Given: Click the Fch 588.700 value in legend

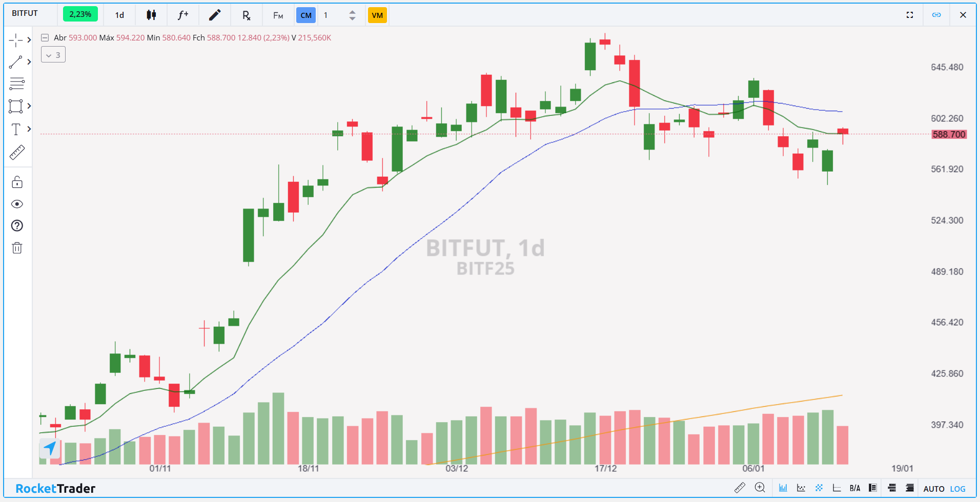Looking at the screenshot, I should pos(214,38).
